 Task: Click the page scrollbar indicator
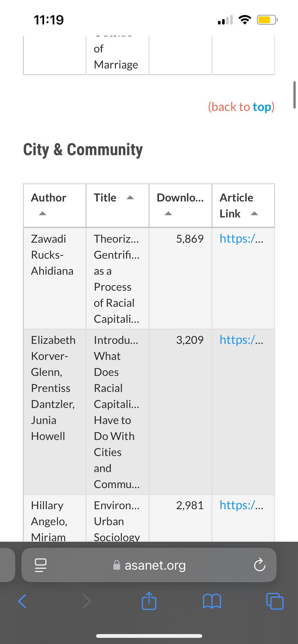pyautogui.click(x=294, y=95)
